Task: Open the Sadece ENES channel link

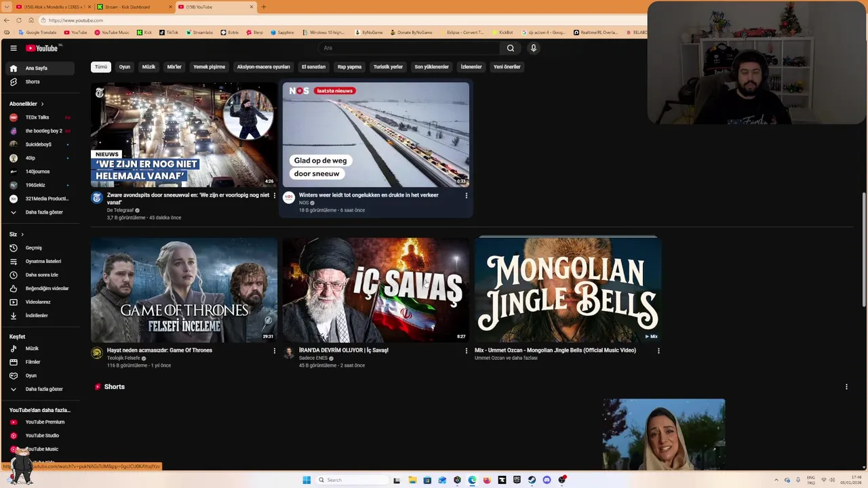Action: [313, 358]
